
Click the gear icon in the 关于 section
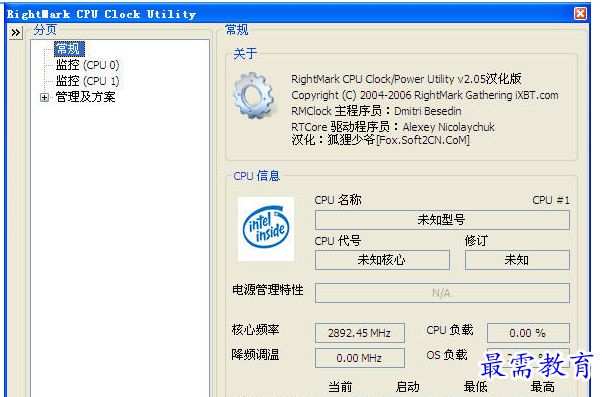(254, 95)
